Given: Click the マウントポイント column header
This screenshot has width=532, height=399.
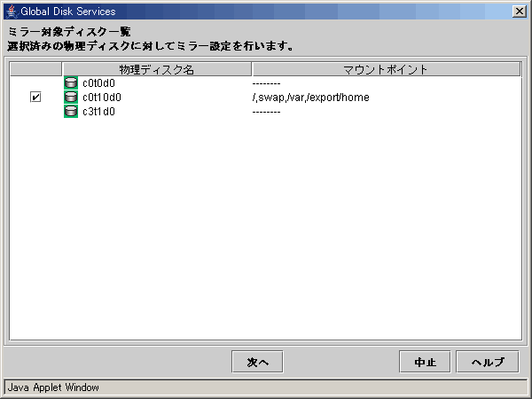Looking at the screenshot, I should (386, 69).
